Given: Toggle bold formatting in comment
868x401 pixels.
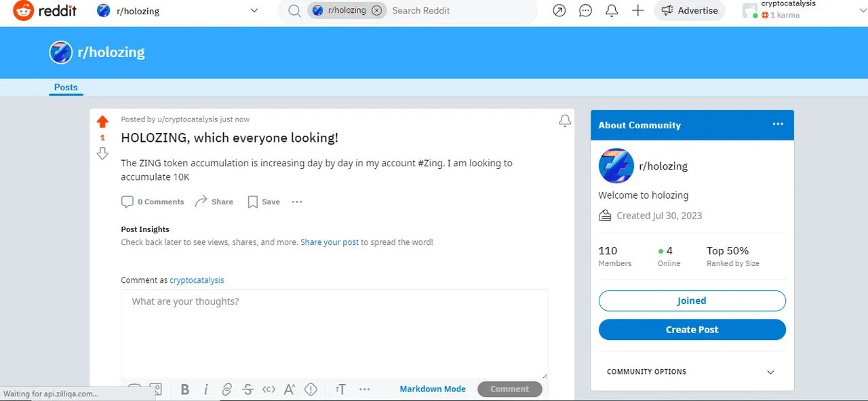Looking at the screenshot, I should point(185,389).
